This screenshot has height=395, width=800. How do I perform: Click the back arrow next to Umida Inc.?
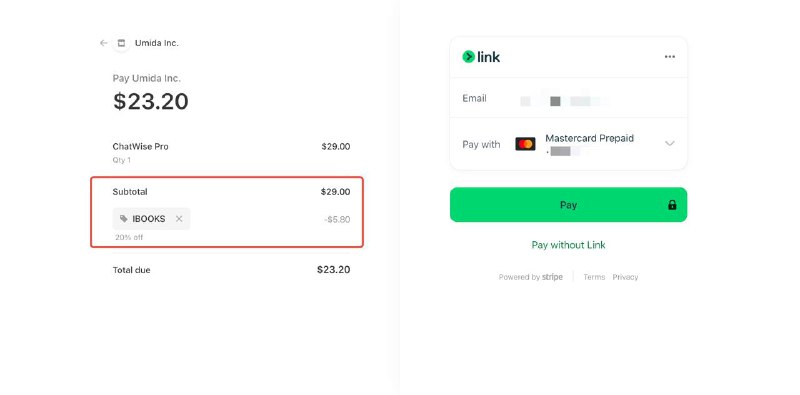click(104, 43)
